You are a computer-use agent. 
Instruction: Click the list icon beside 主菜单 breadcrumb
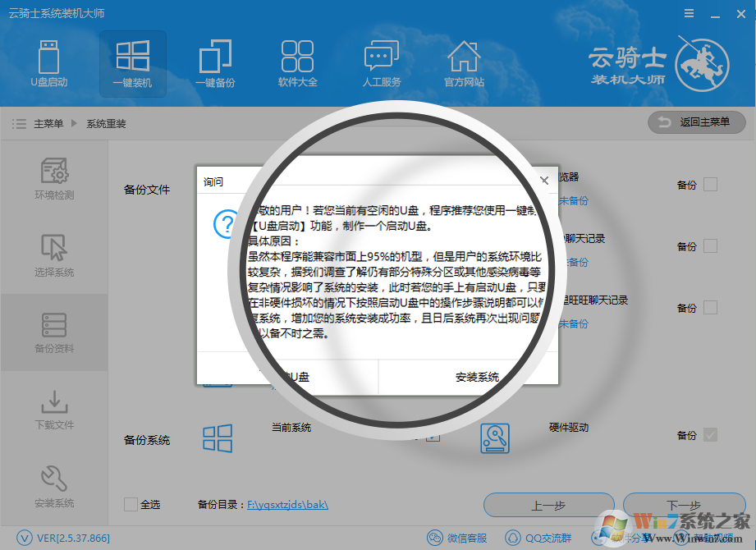(x=19, y=123)
